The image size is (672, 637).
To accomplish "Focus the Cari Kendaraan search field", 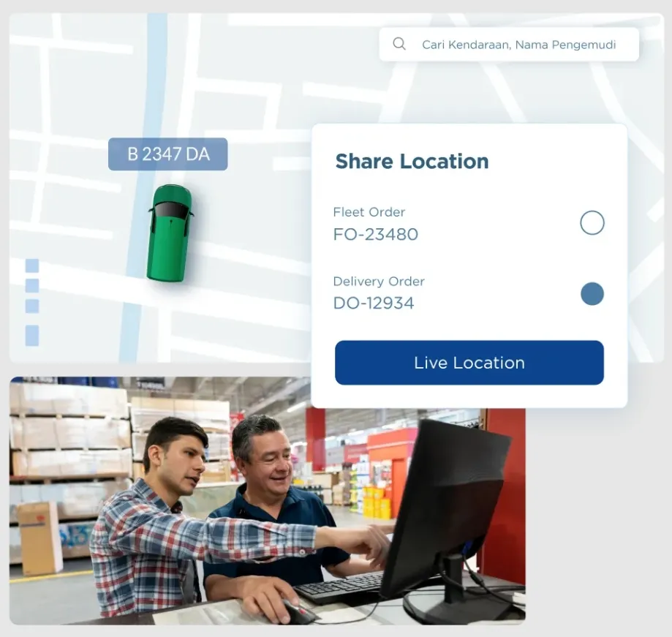I will point(509,45).
